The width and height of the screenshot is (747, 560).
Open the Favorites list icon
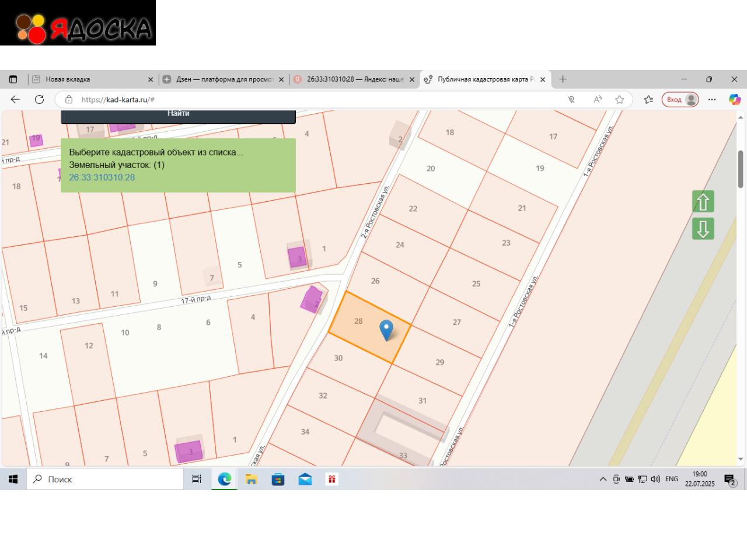coord(648,100)
